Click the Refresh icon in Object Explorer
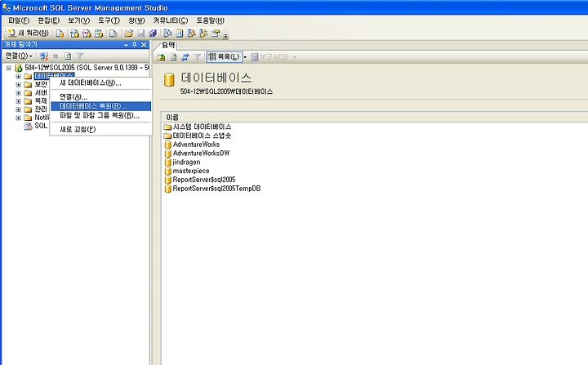The width and height of the screenshot is (588, 365). 68,56
